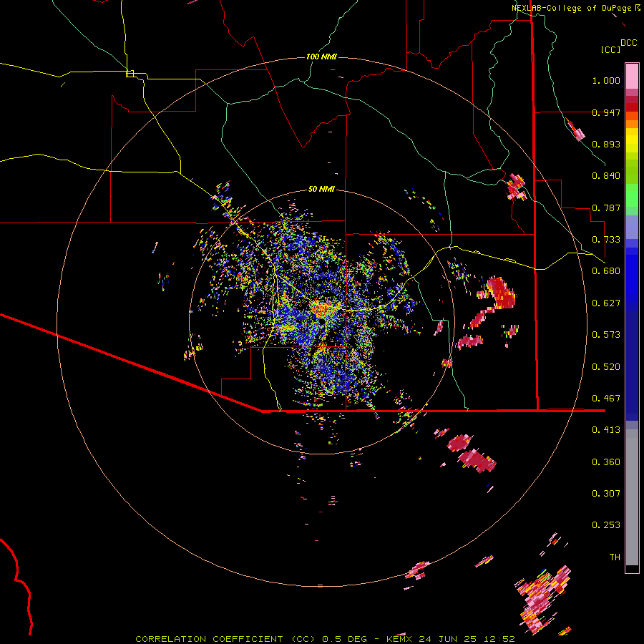Click the 0.413 legend value
Image resolution: width=644 pixels, height=644 pixels.
point(606,430)
